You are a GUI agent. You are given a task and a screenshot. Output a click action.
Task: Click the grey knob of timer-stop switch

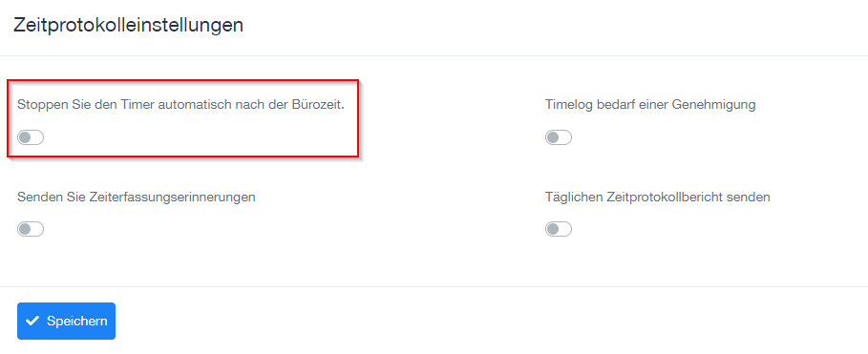pos(25,137)
